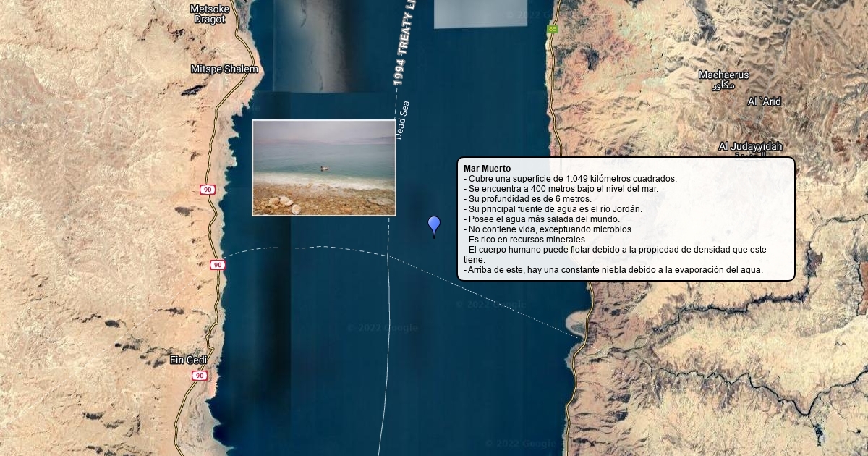Click the Ein Gedi place label
The width and height of the screenshot is (868, 456).
click(188, 360)
